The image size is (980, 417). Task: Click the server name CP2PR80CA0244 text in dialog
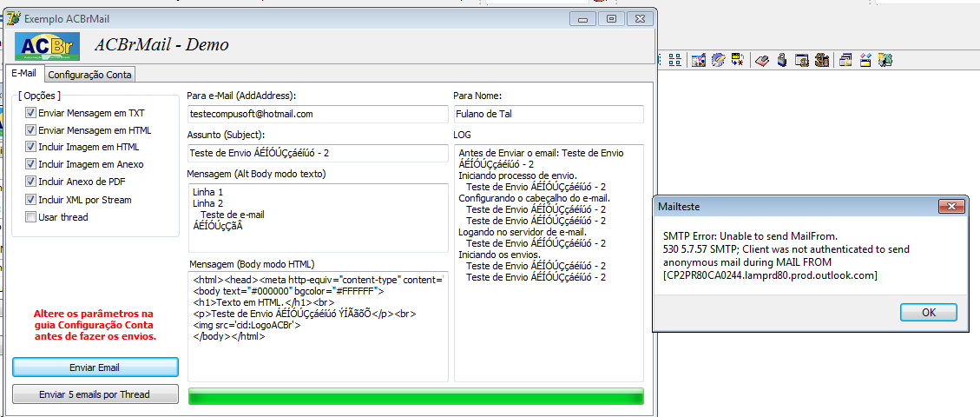(770, 275)
